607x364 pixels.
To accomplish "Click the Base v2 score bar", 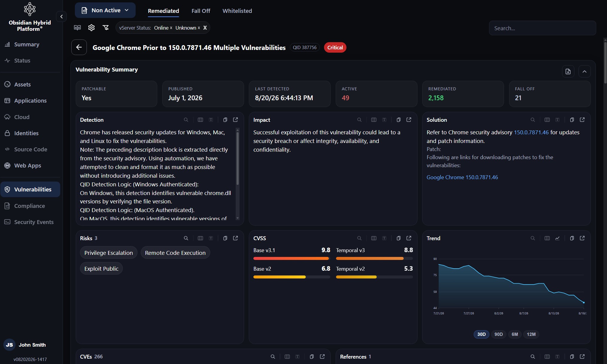I will tap(292, 277).
